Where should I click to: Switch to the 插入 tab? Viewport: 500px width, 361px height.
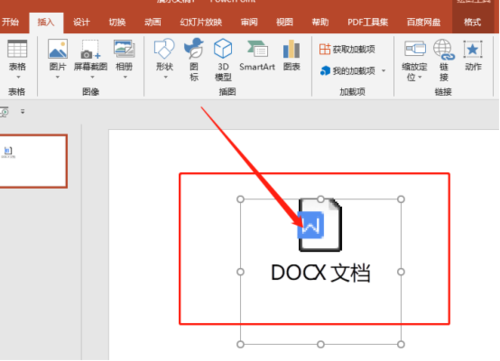point(46,22)
